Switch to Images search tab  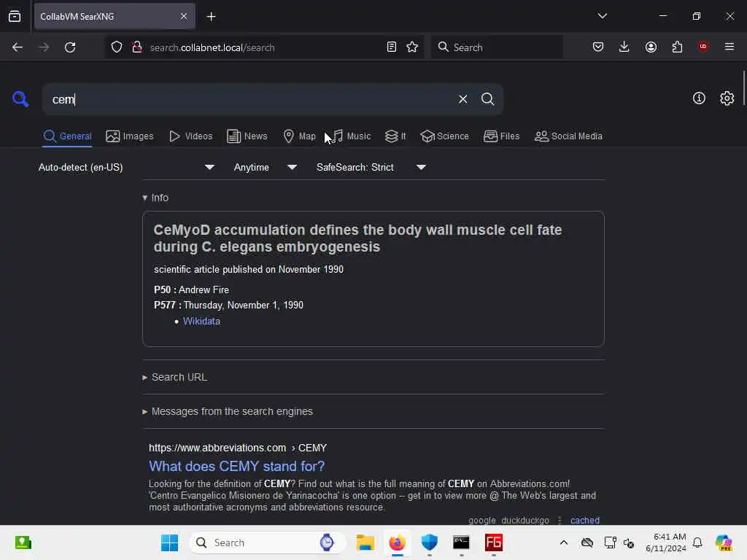[130, 136]
